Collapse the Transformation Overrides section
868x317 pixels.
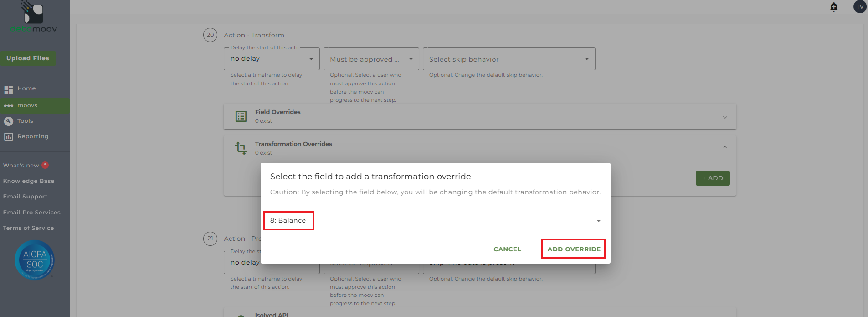pyautogui.click(x=724, y=147)
